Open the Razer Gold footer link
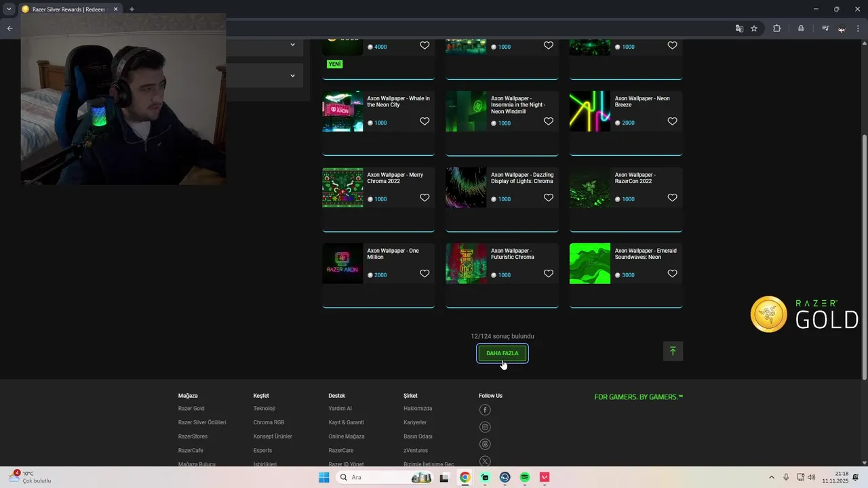 [191, 409]
